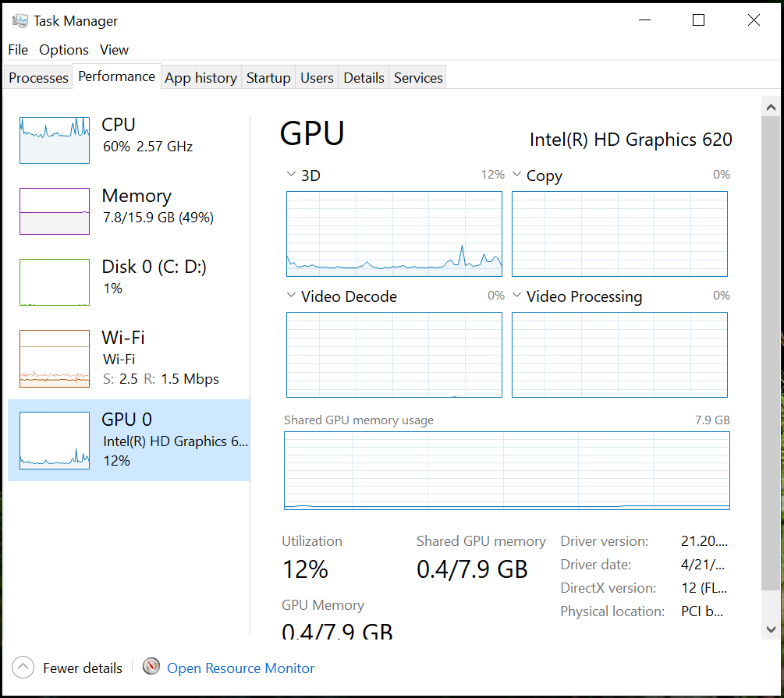Click the vertical scrollbar thumb
Image resolution: width=784 pixels, height=698 pixels.
(771, 353)
